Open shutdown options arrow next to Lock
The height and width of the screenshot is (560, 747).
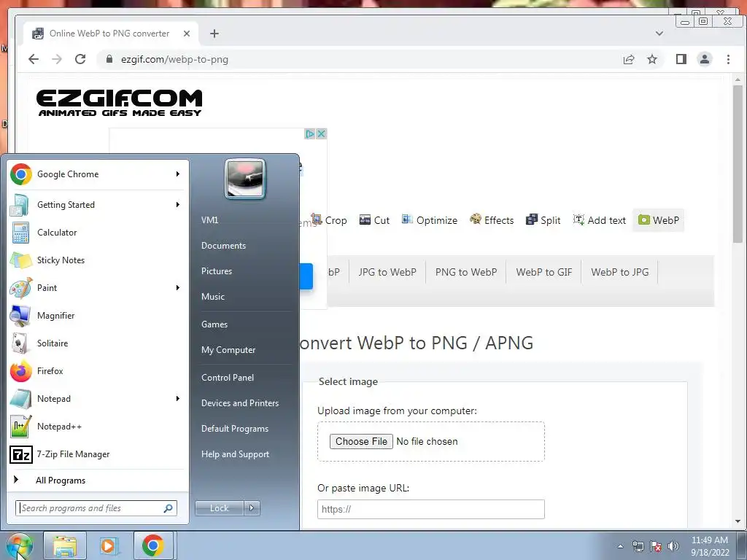pyautogui.click(x=252, y=508)
